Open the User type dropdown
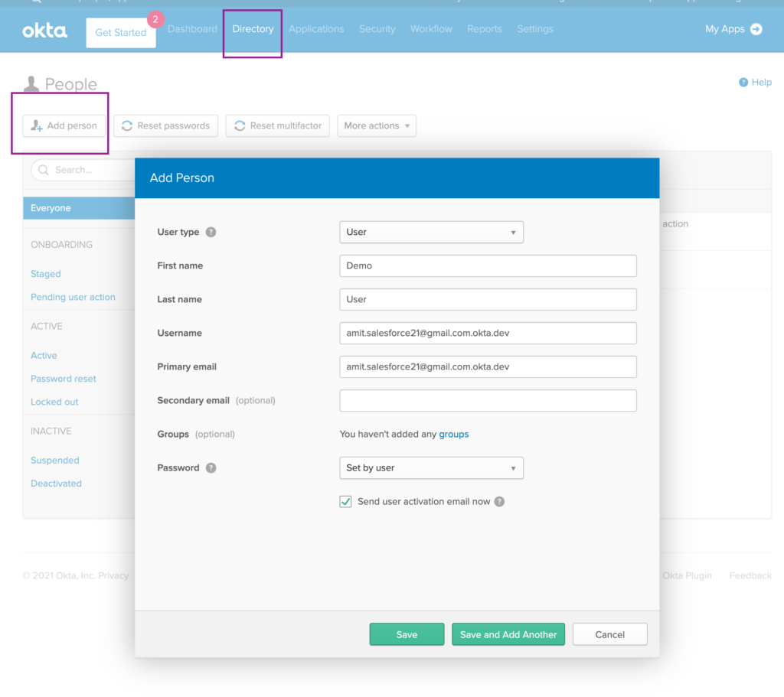 [x=431, y=232]
